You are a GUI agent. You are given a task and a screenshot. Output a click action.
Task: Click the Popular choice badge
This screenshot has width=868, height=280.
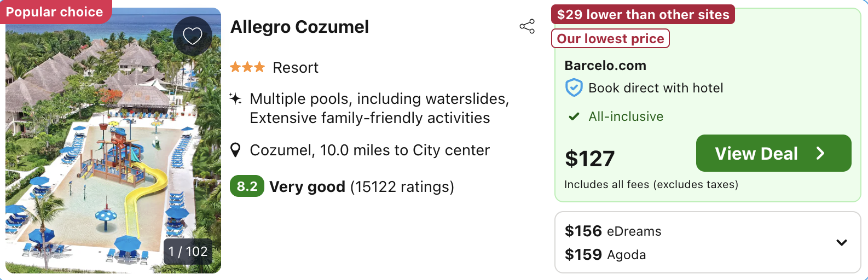(x=55, y=12)
